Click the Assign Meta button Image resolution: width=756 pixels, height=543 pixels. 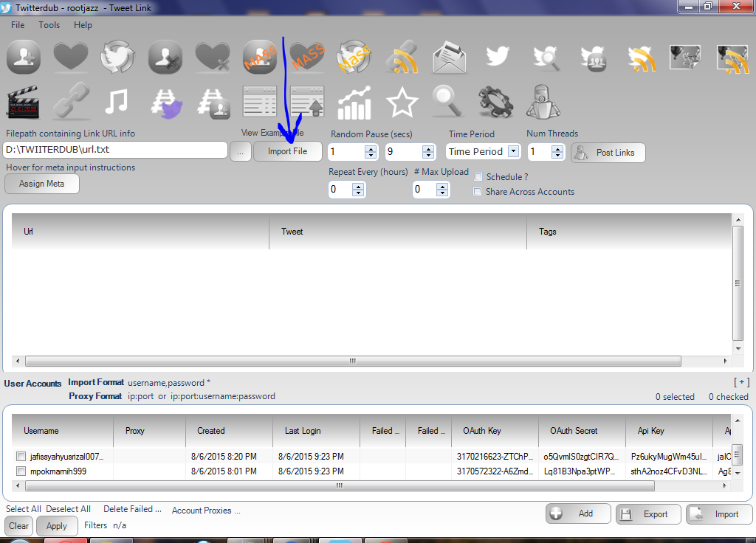coord(41,184)
